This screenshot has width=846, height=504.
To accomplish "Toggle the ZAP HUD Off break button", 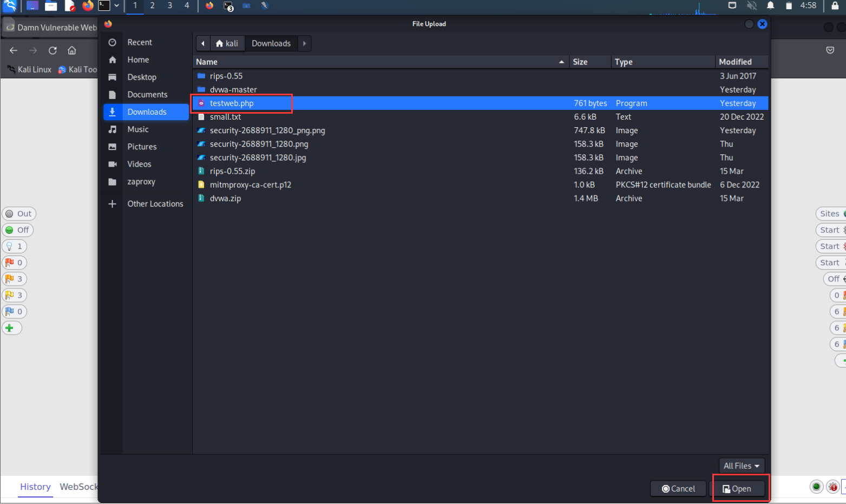I will pos(17,230).
